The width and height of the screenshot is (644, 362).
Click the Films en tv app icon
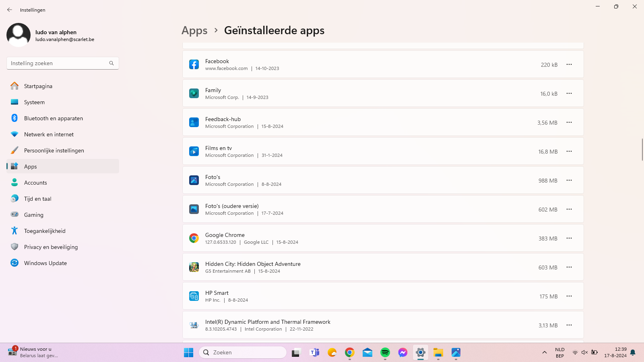point(194,151)
